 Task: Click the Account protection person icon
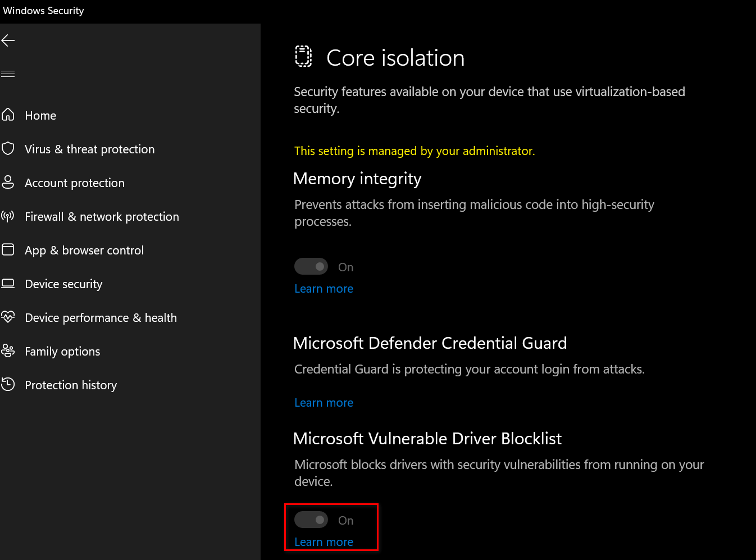click(x=8, y=183)
